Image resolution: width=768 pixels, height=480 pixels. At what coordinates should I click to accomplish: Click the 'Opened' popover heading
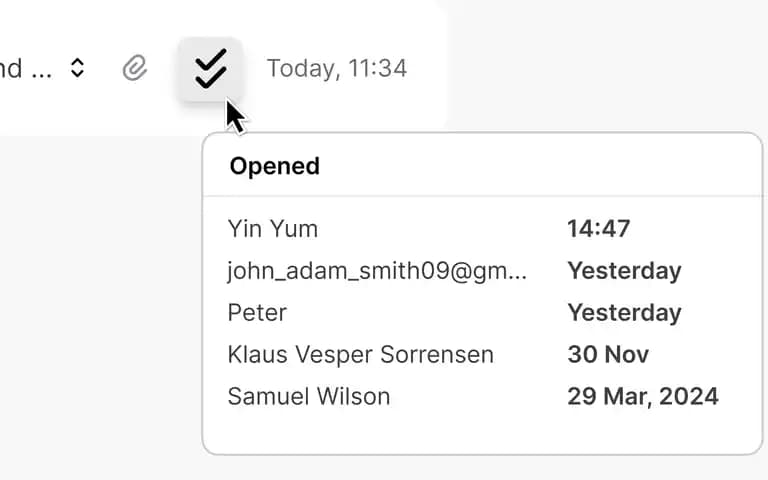point(275,166)
